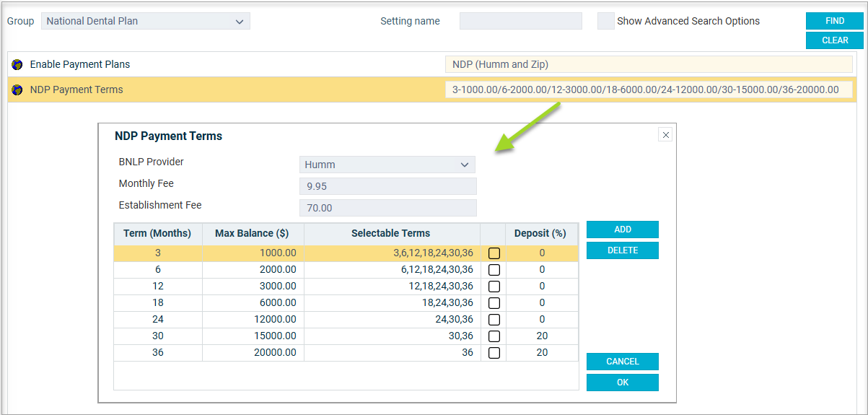Tick checkbox in the 12 month term row

tap(494, 287)
